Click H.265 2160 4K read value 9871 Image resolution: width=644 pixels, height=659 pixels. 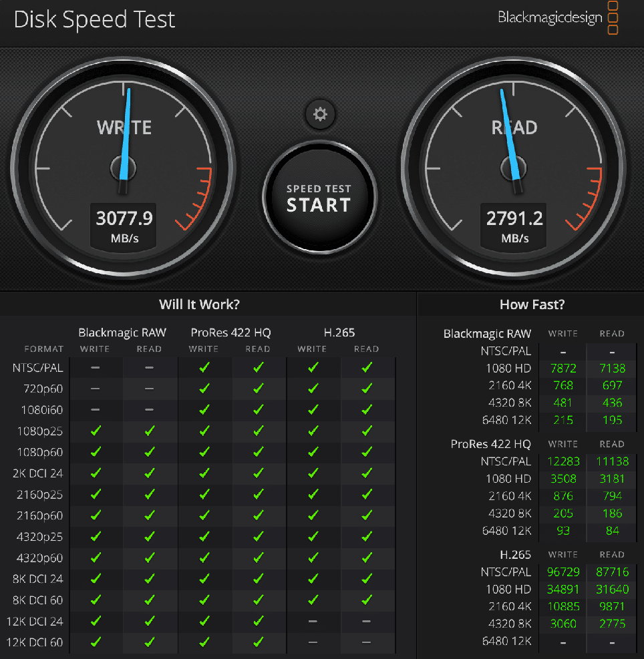click(612, 607)
